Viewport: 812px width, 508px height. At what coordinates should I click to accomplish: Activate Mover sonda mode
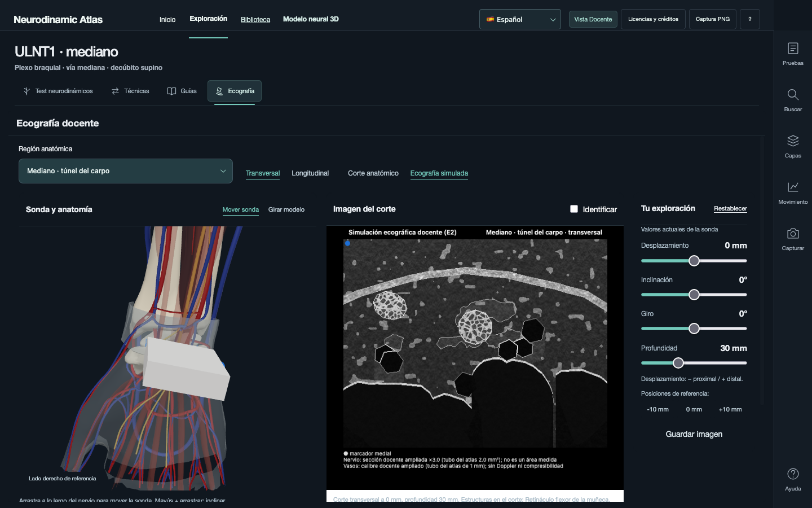(x=241, y=209)
